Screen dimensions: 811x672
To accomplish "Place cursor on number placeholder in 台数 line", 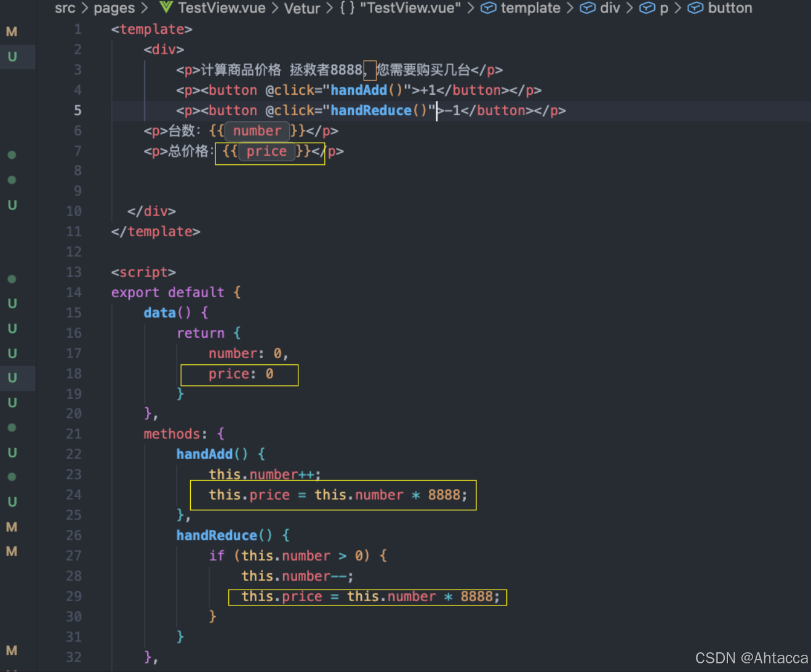I will (257, 130).
